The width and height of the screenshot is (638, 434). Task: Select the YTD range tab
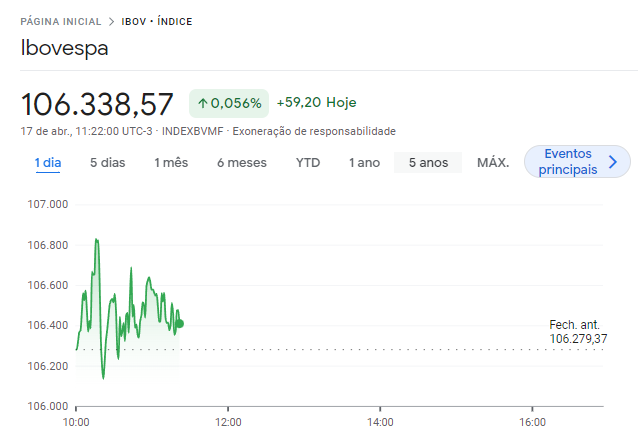(x=308, y=163)
